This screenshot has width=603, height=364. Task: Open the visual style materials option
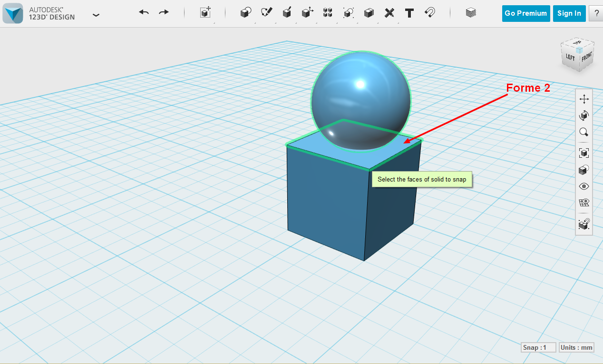pos(584,170)
